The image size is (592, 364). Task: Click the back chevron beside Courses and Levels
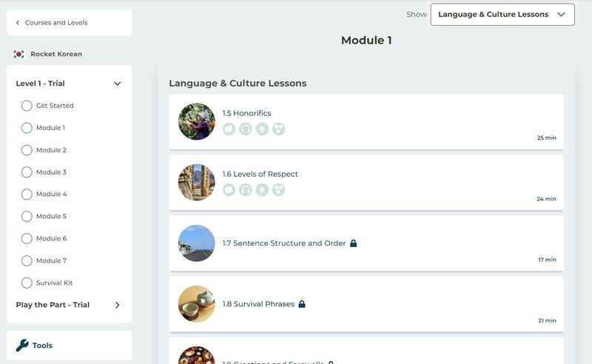[18, 23]
